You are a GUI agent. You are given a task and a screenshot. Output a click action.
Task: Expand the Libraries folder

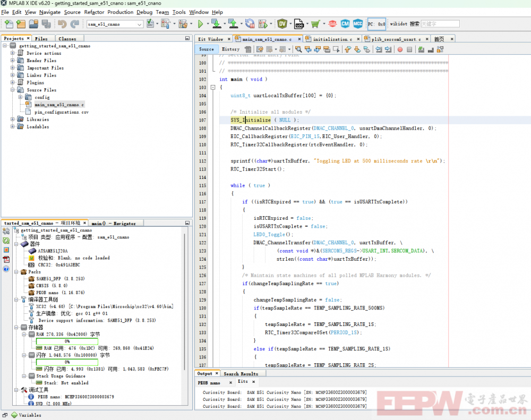pos(13,119)
